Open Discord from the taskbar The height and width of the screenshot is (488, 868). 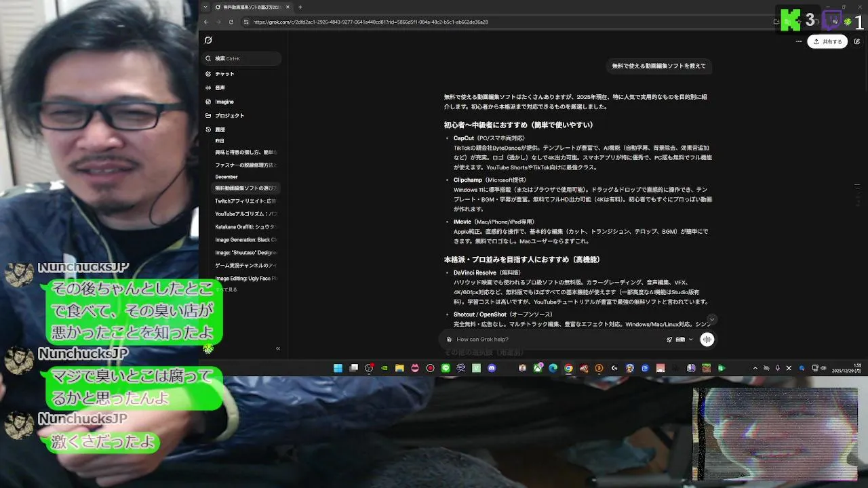point(492,368)
